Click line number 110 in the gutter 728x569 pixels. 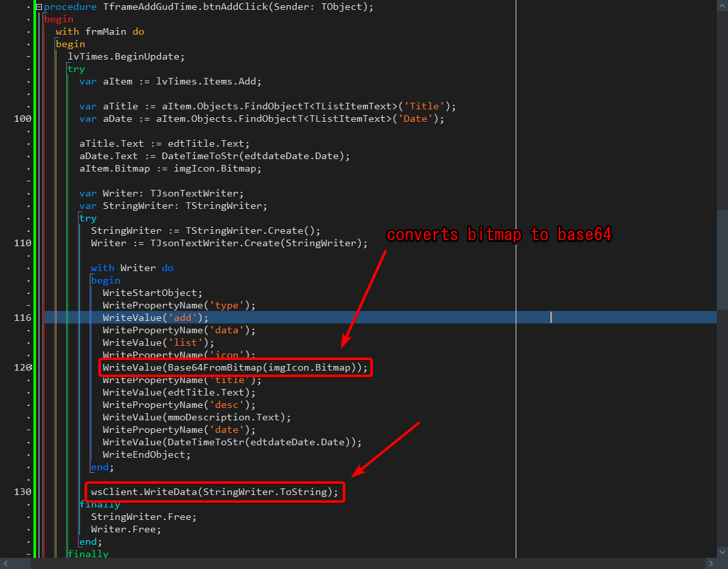pos(22,243)
